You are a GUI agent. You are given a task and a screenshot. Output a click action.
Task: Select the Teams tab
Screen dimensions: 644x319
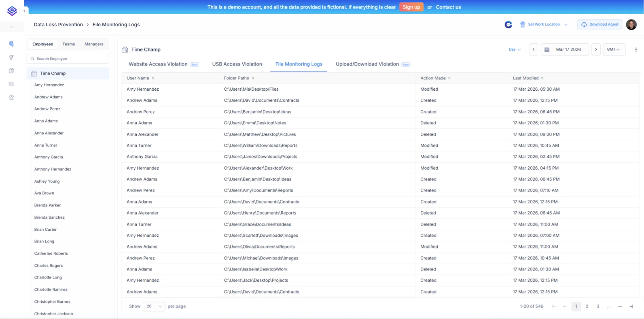68,44
